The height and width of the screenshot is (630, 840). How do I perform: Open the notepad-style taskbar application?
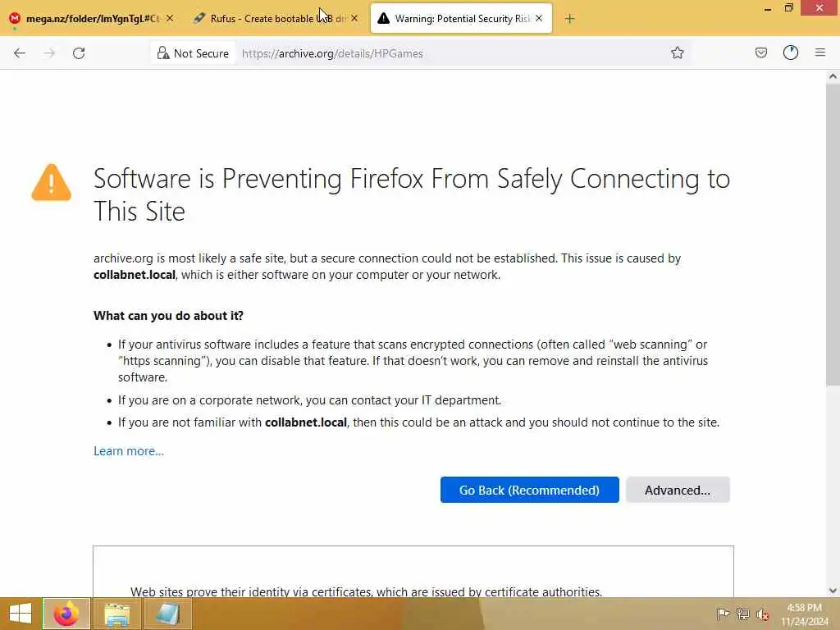[167, 614]
